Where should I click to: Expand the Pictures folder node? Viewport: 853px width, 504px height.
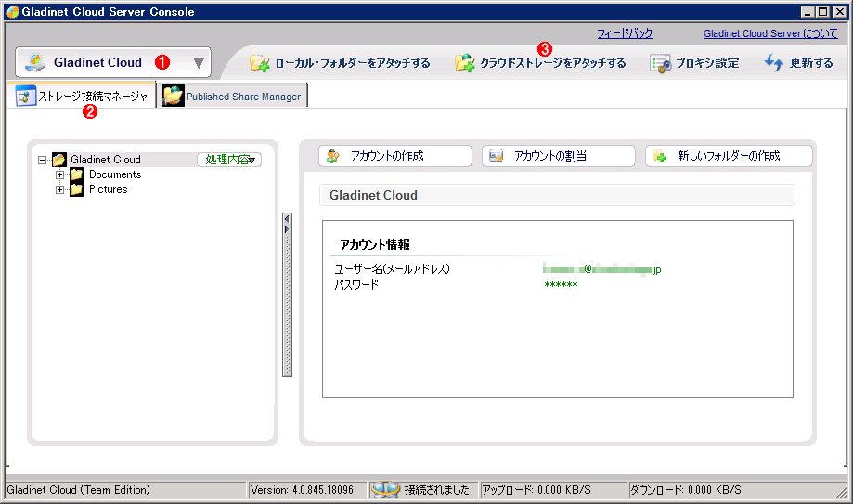pos(59,190)
